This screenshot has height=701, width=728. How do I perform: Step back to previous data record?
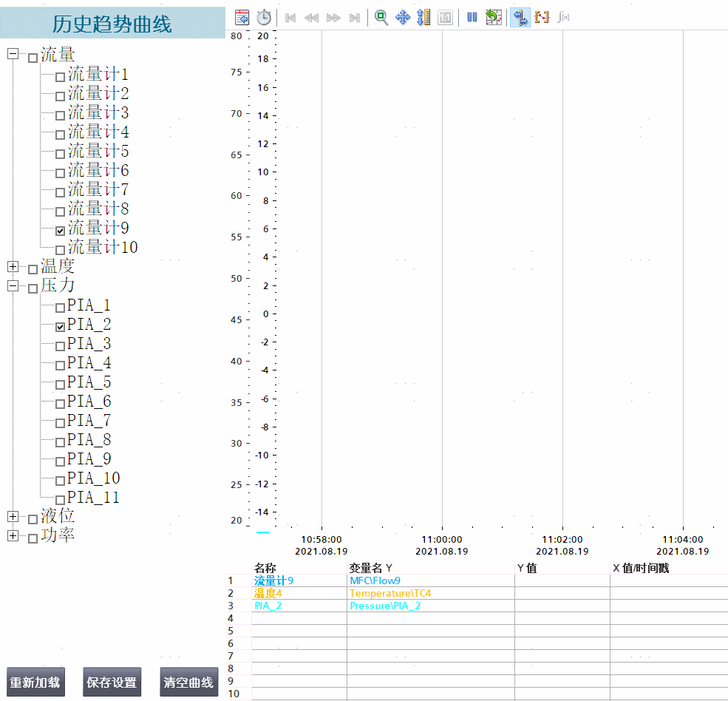point(312,18)
